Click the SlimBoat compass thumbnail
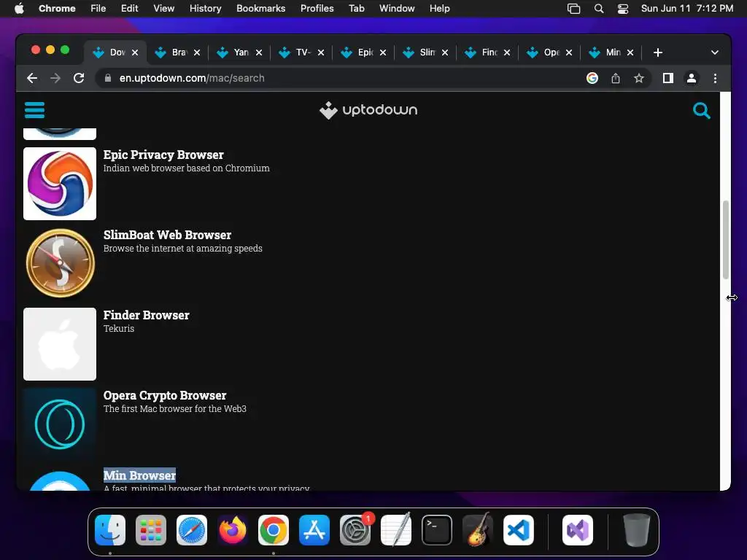The image size is (747, 560). click(x=60, y=264)
